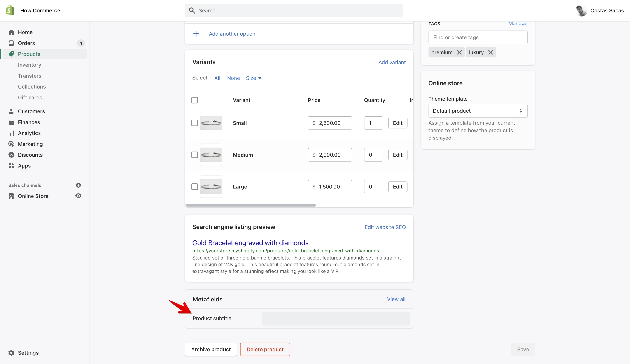Click the search magnifier icon
Viewport: 630px width, 364px height.
192,10
